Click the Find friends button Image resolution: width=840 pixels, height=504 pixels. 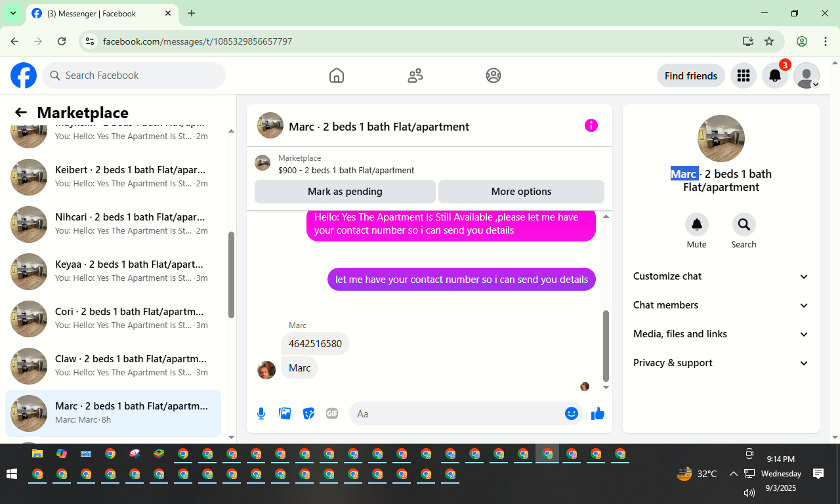691,75
